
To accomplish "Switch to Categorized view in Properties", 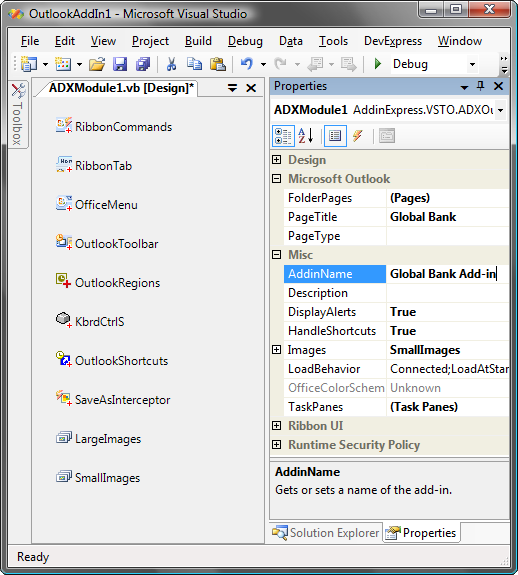I will 283,136.
